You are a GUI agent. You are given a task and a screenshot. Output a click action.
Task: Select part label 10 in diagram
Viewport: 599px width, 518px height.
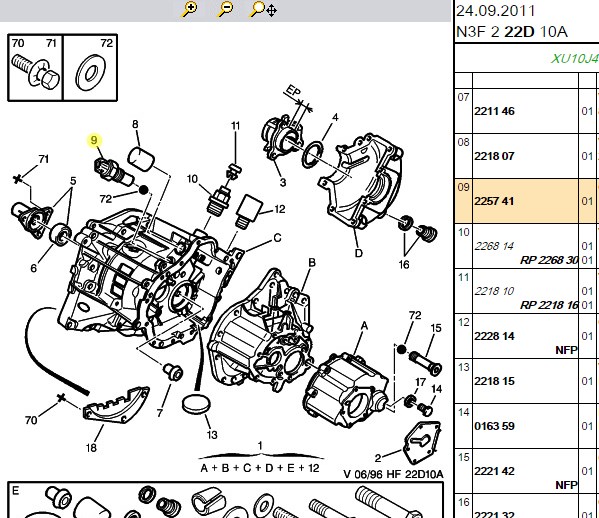(x=192, y=179)
